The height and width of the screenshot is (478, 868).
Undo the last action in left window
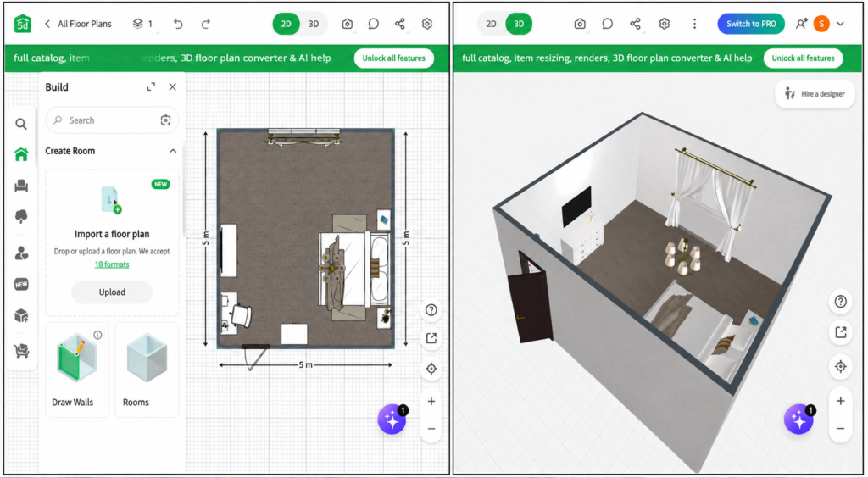(178, 24)
